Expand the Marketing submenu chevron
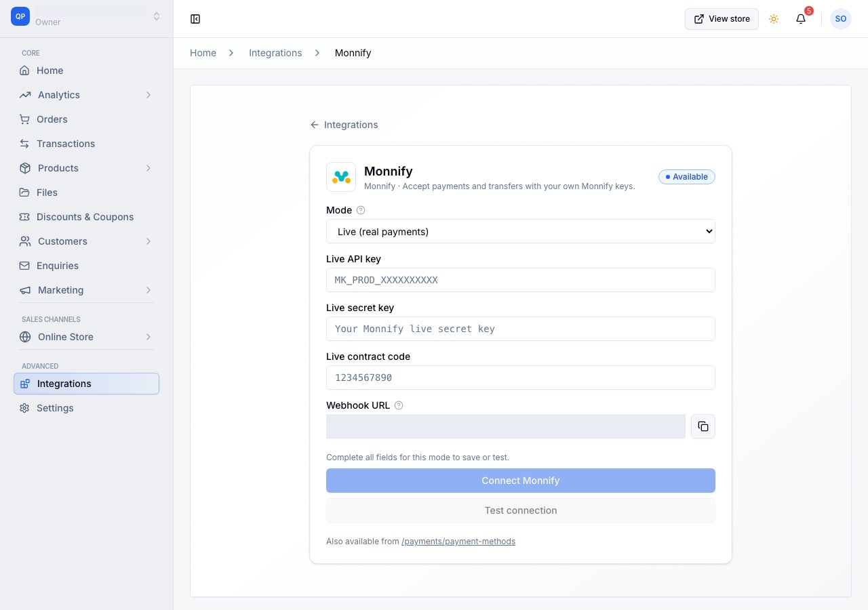Image resolution: width=868 pixels, height=610 pixels. coord(148,290)
